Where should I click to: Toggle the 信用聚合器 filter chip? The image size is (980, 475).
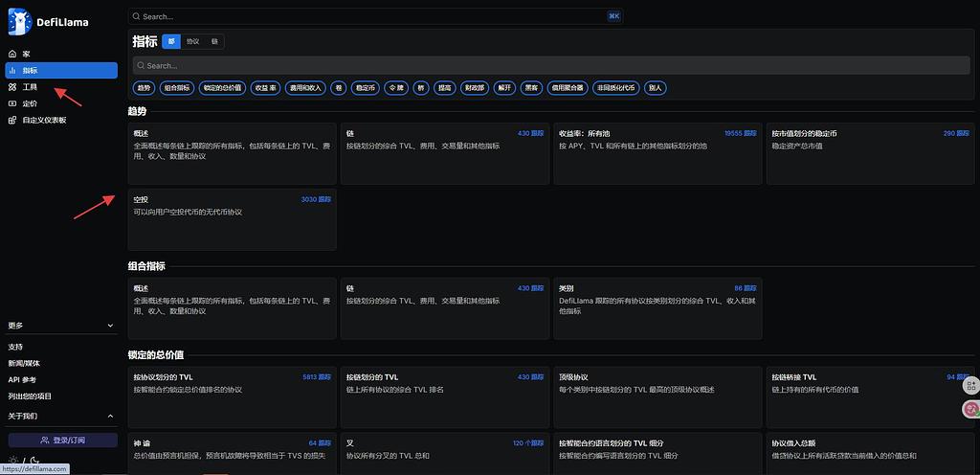point(568,87)
